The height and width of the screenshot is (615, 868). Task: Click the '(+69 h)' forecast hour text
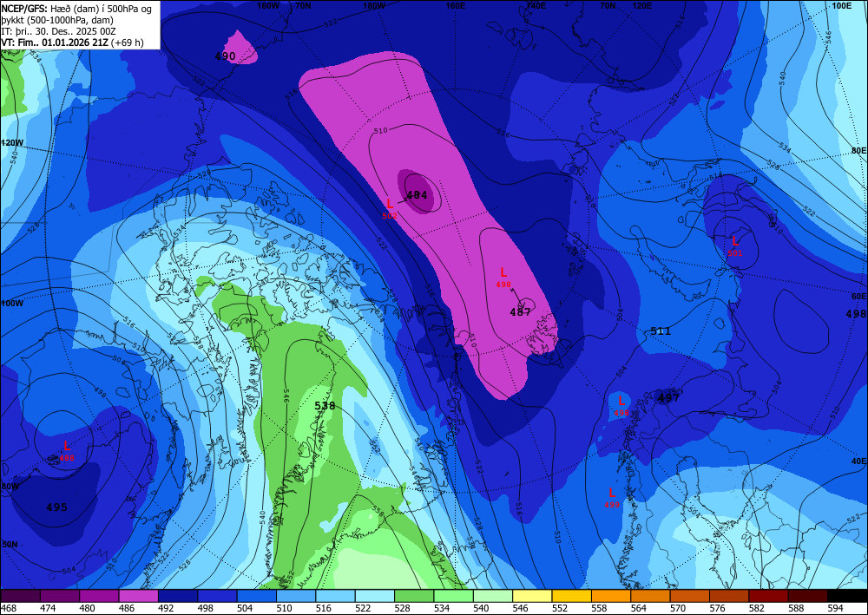click(128, 43)
